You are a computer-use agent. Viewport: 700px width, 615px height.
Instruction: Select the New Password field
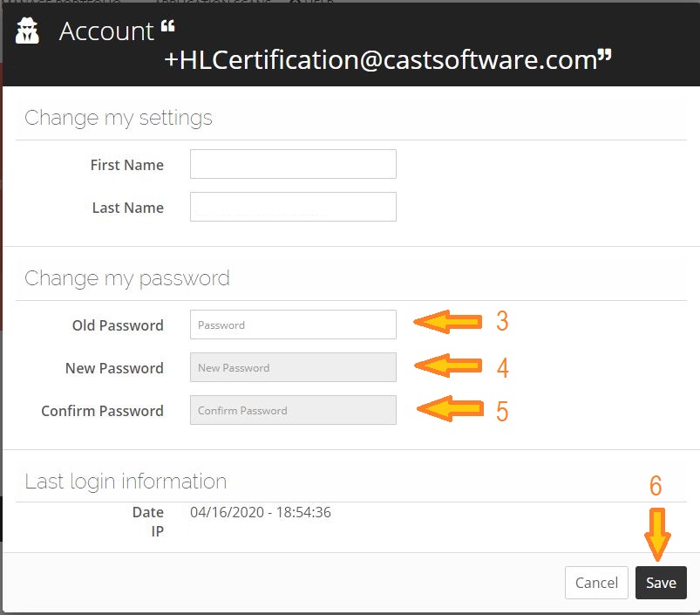293,367
